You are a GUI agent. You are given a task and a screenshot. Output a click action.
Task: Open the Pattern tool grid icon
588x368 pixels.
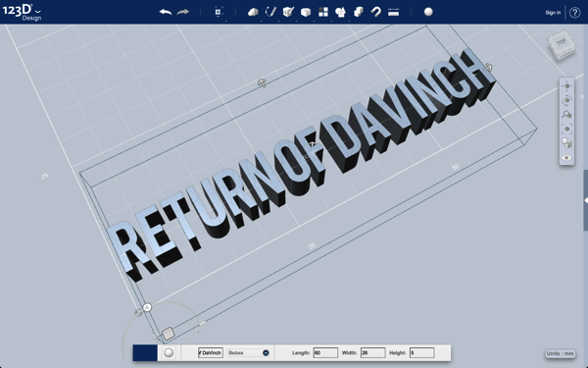323,12
